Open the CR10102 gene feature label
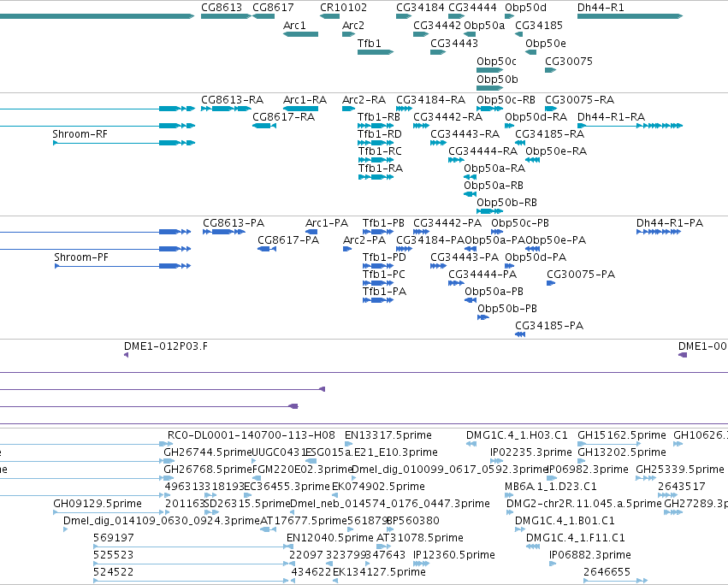This screenshot has height=585, width=728. [343, 8]
